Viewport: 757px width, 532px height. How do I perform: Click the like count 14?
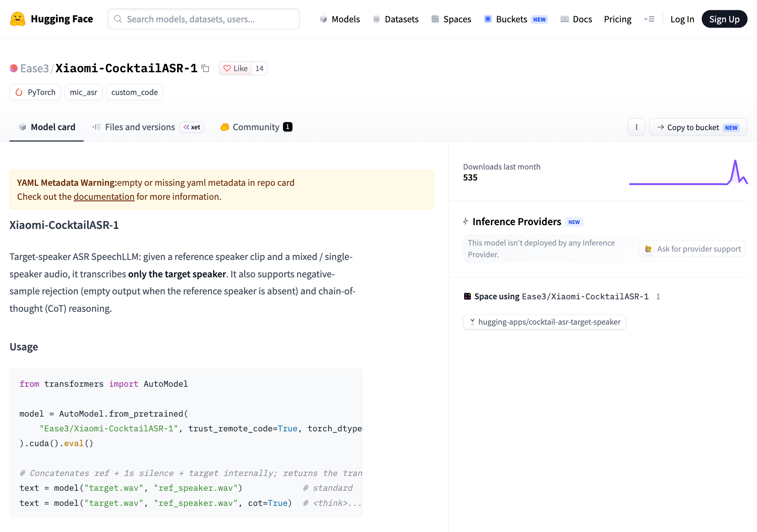coord(259,68)
